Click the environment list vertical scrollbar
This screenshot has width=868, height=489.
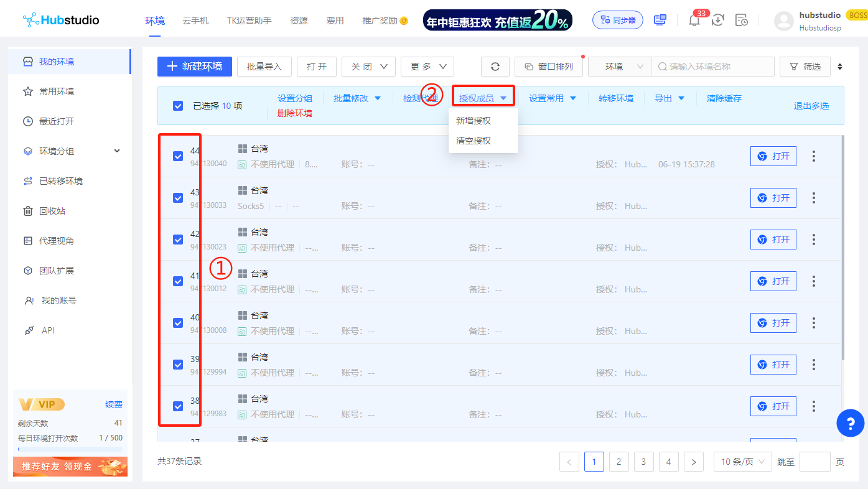[842, 247]
